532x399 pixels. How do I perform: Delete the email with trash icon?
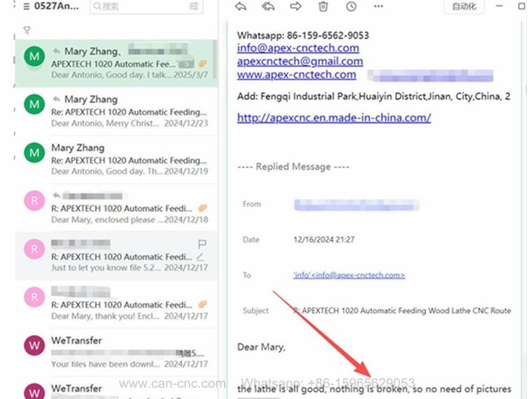[x=323, y=6]
